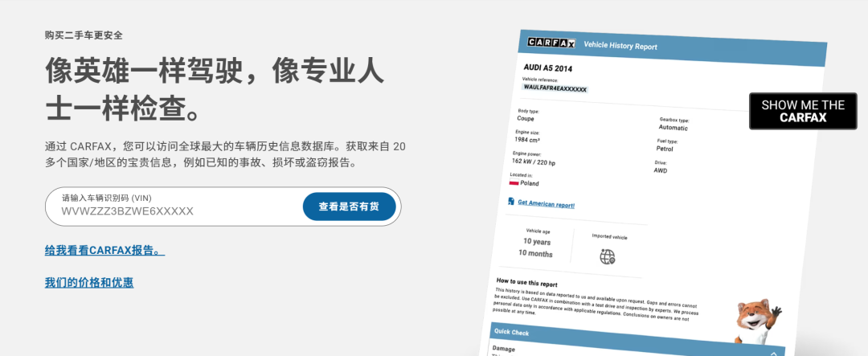Click the Vehicle History Report title
The image size is (868, 356).
(x=620, y=46)
